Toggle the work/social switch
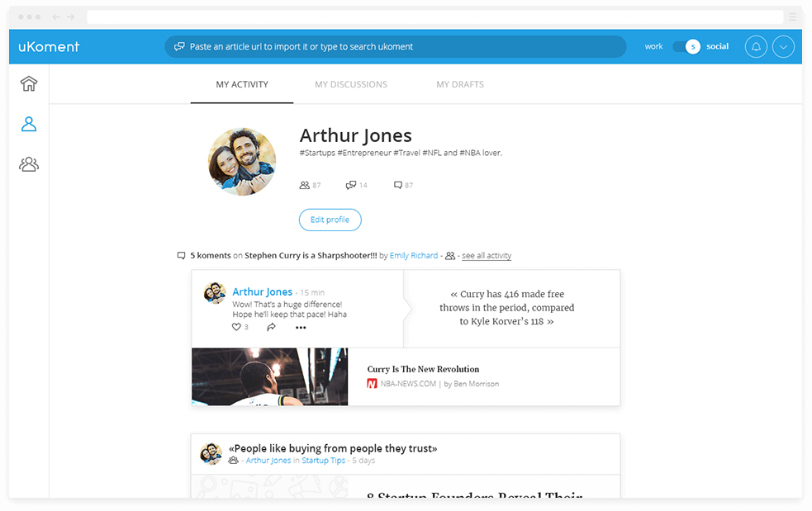 pos(686,47)
